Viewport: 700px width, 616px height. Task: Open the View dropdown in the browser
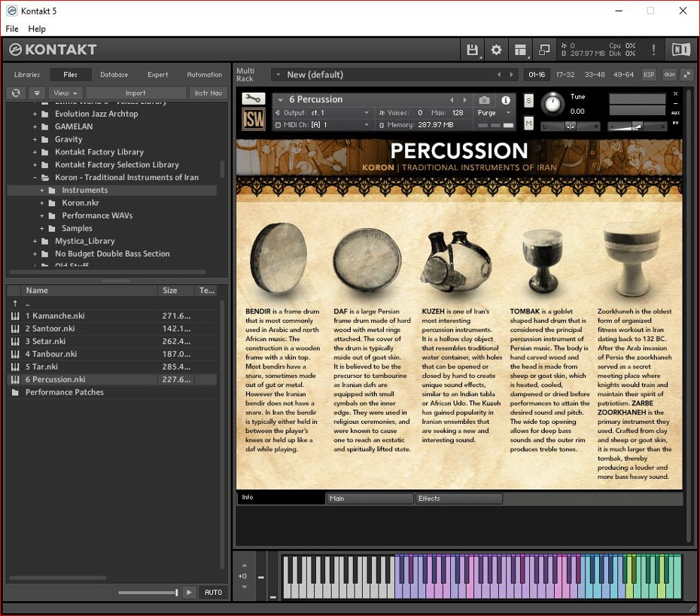click(x=65, y=93)
